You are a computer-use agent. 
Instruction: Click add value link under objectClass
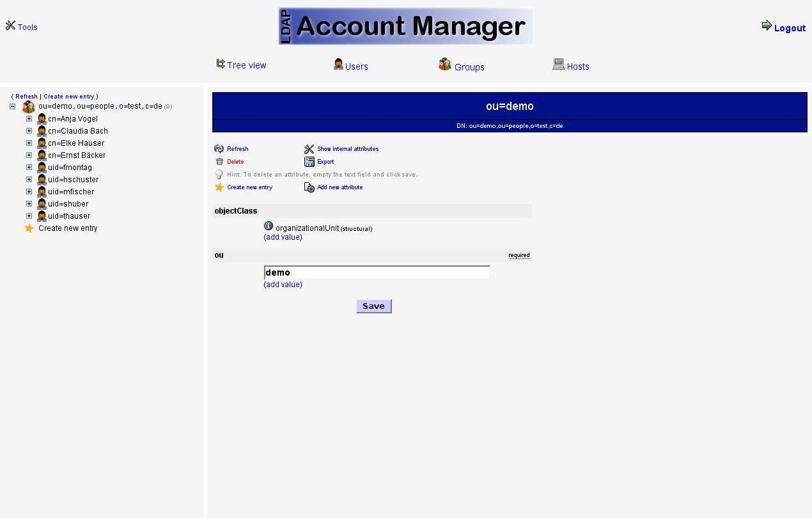tap(283, 237)
